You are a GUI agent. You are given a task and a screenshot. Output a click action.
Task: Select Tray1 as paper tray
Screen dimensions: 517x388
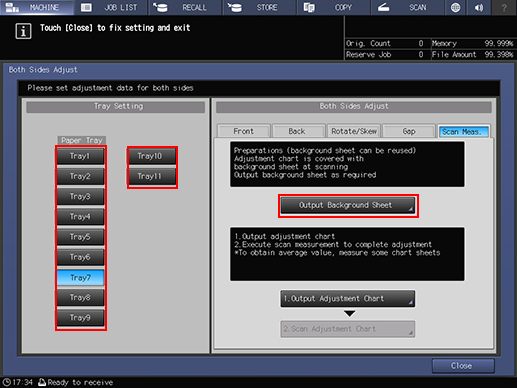(x=80, y=156)
